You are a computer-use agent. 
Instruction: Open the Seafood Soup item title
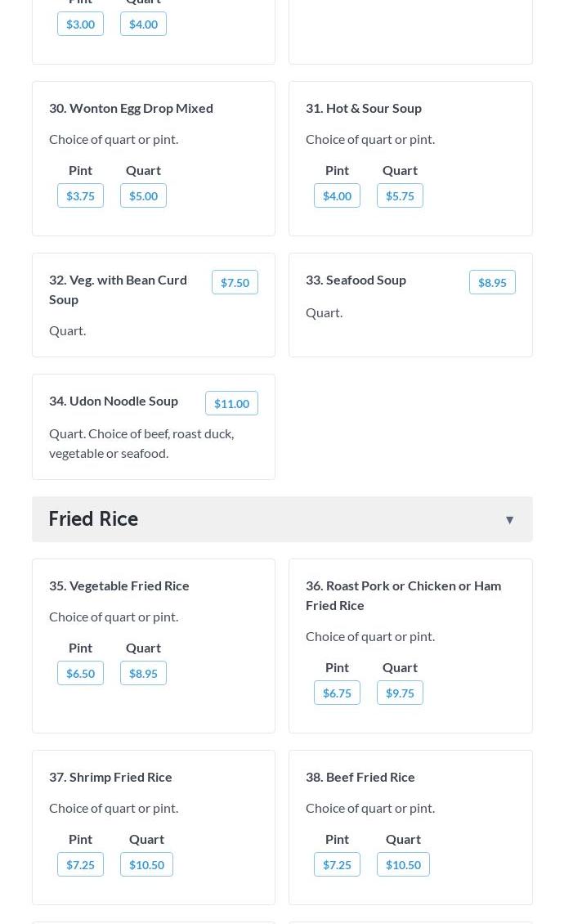coord(356,280)
